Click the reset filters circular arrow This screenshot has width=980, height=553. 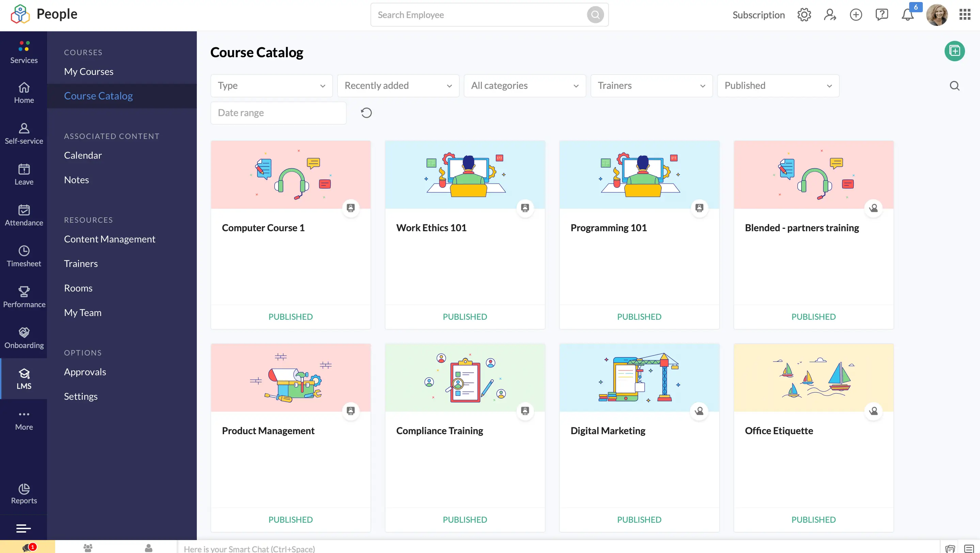tap(366, 113)
